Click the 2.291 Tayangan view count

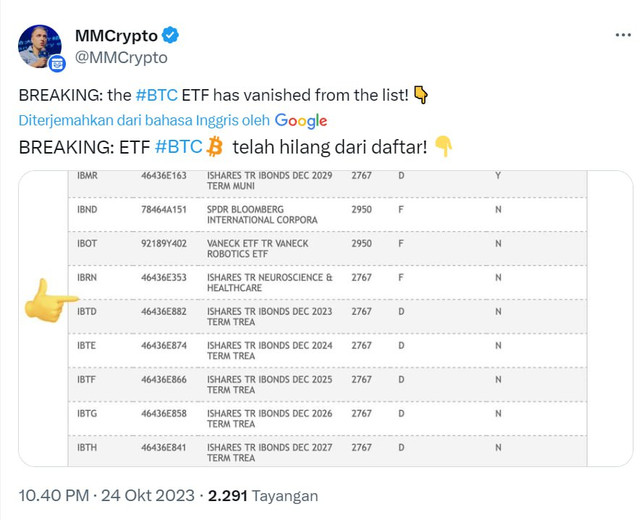click(263, 496)
